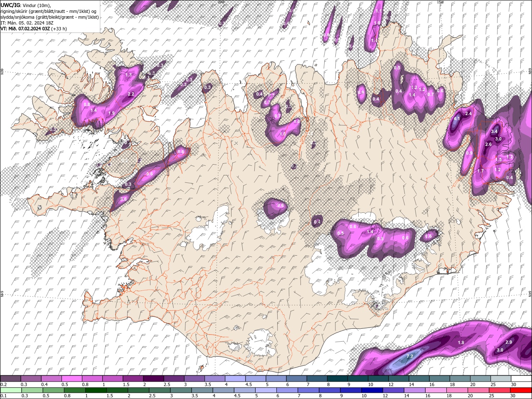This screenshot has width=532, height=399.
Task: Click the 'rigning/skúrir' legend description line
Action: 49,11
